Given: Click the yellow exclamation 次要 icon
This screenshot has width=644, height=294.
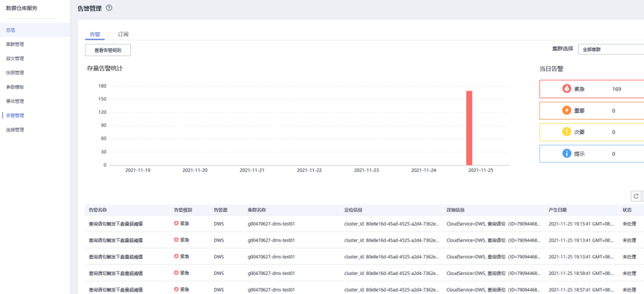Looking at the screenshot, I should click(566, 132).
